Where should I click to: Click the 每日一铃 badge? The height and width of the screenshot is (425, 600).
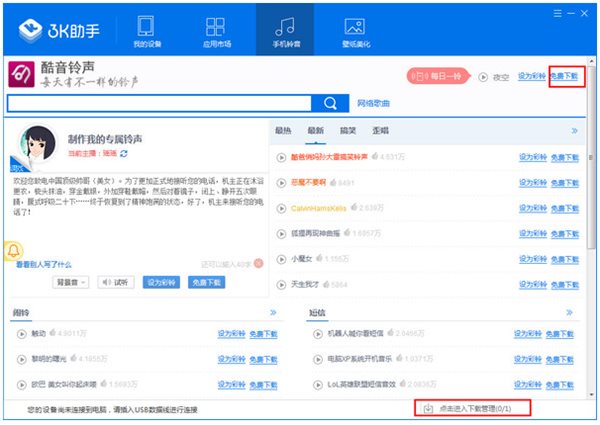tap(438, 76)
